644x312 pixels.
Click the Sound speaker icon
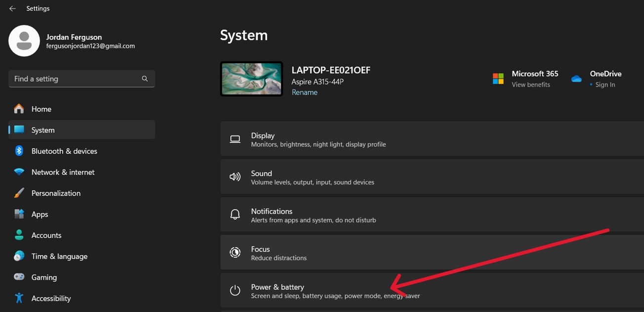tap(235, 177)
